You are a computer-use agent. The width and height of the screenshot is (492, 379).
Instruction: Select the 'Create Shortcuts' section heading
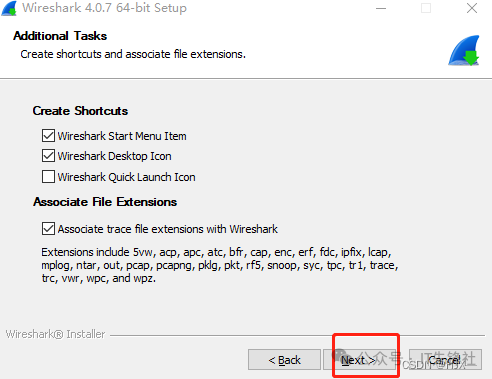80,111
